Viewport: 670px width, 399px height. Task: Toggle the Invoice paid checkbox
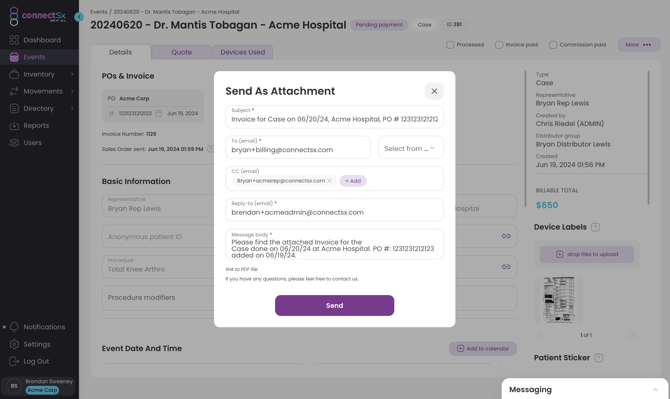[x=499, y=45]
